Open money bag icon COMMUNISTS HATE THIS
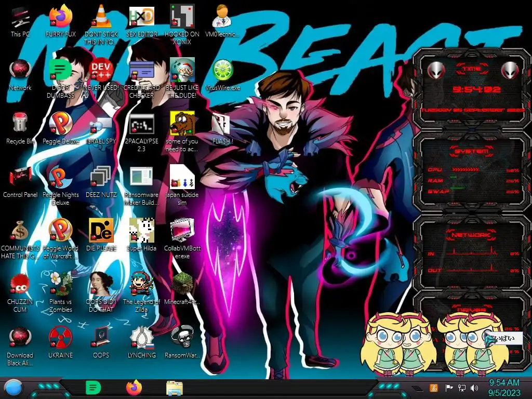The height and width of the screenshot is (399, 532). click(x=20, y=231)
